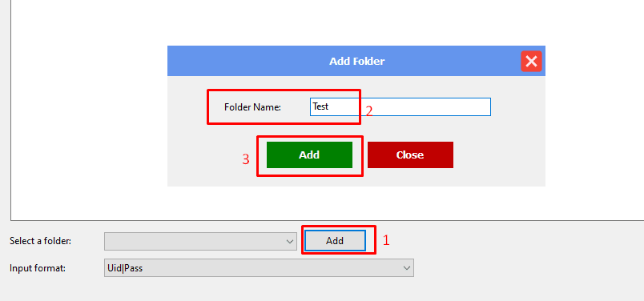Select the Uid|Pass value text
The image size is (644, 301).
(124, 268)
